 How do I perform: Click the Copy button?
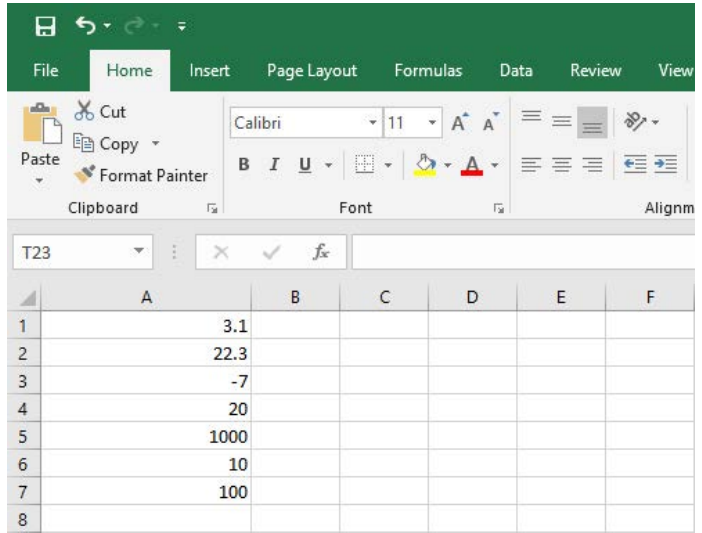[106, 144]
